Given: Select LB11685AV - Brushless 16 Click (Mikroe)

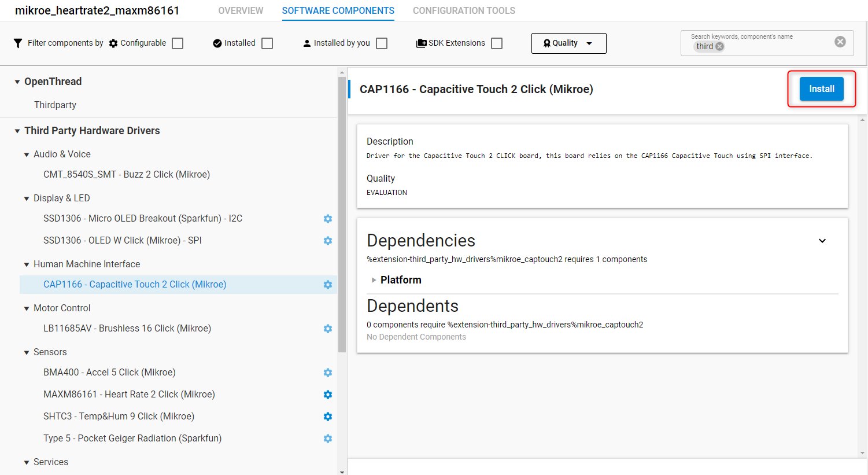Looking at the screenshot, I should (x=127, y=328).
